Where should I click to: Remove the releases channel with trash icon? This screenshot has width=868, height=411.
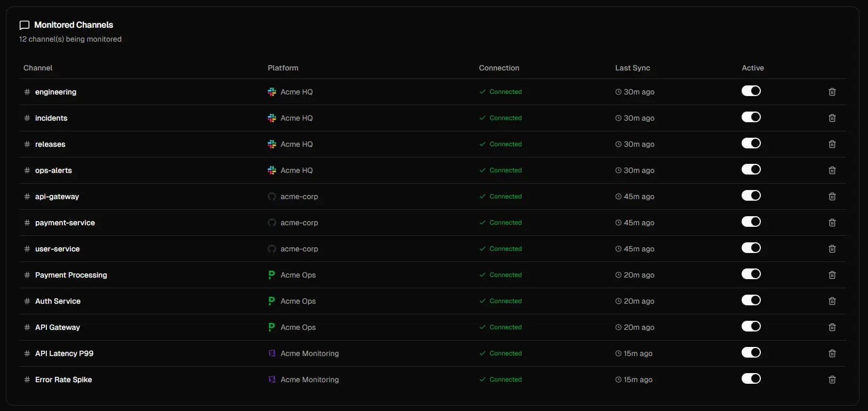(x=832, y=144)
